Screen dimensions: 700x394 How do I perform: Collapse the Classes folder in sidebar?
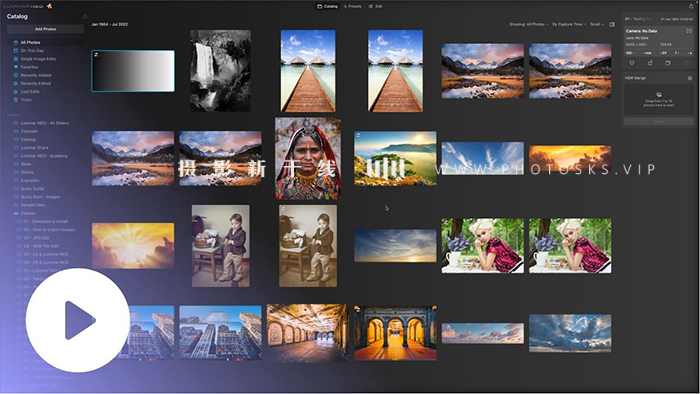click(16, 213)
